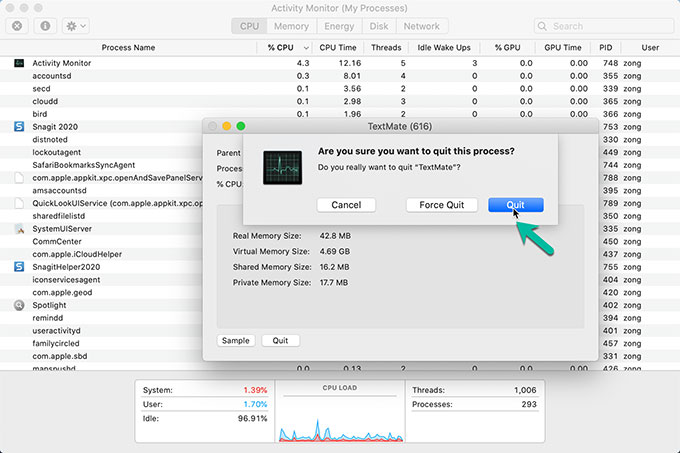Switch to the Memory tab

291,26
